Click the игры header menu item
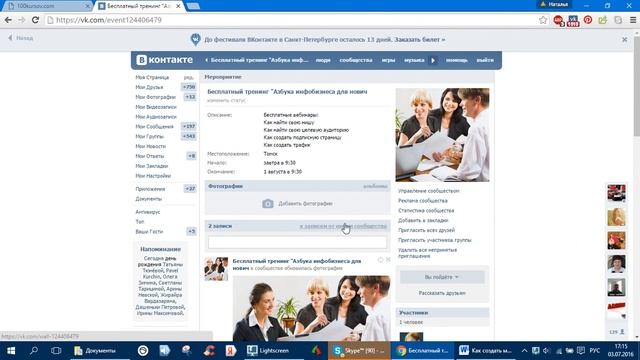640x360 pixels. 388,60
